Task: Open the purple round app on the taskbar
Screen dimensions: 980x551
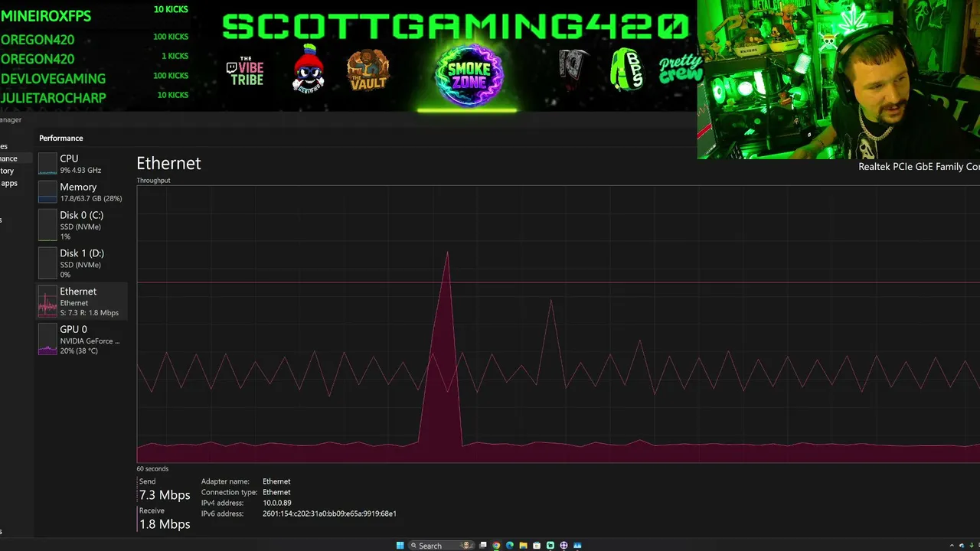Action: pyautogui.click(x=563, y=546)
